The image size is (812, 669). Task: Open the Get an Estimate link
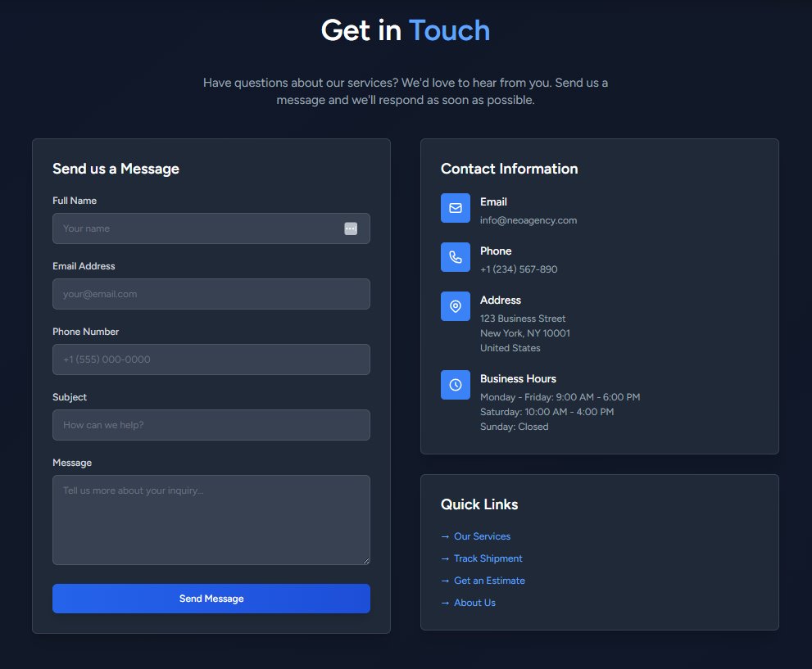489,581
